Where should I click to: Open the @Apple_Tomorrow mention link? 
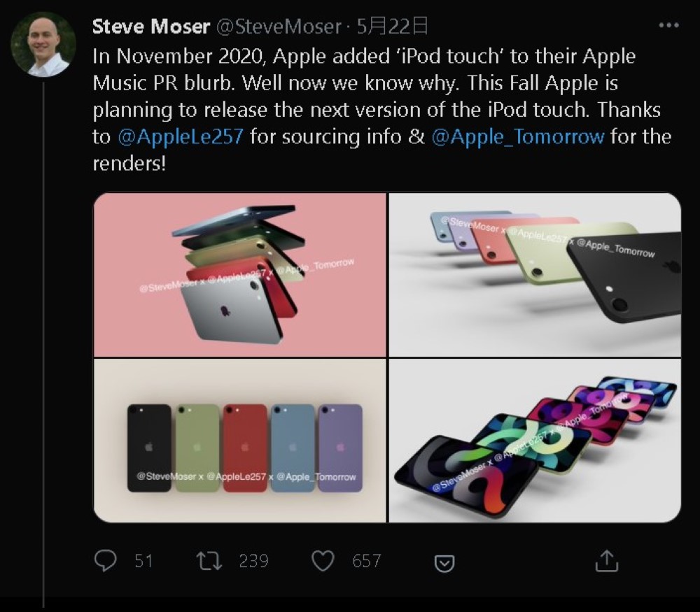[x=518, y=136]
